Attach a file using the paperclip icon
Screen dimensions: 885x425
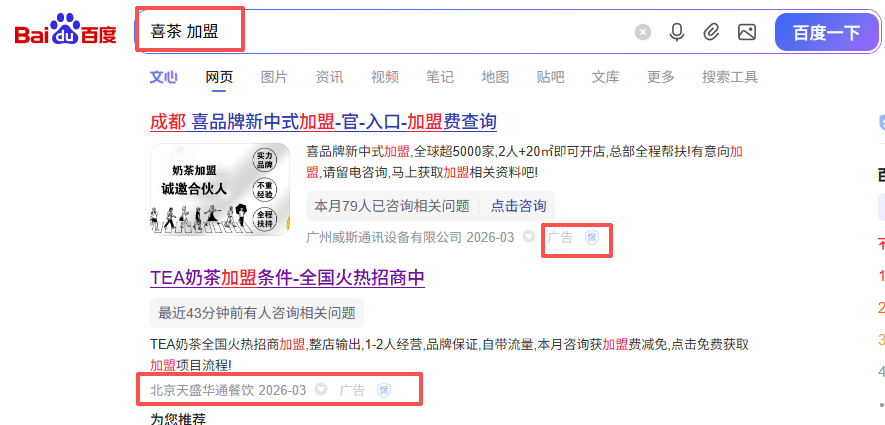click(711, 32)
